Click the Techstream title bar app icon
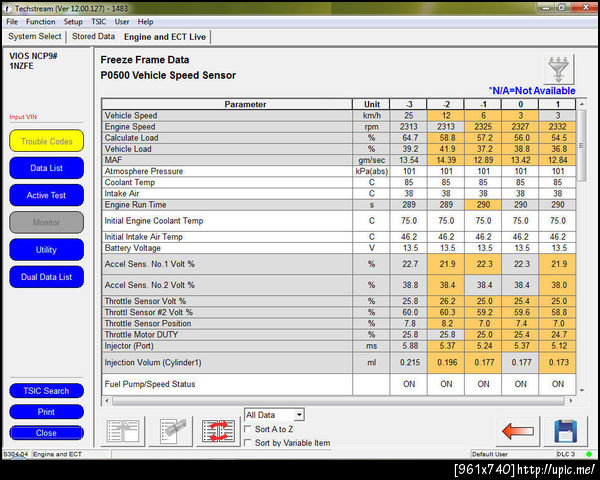Screen dimensions: 600x480 [x=7, y=8]
